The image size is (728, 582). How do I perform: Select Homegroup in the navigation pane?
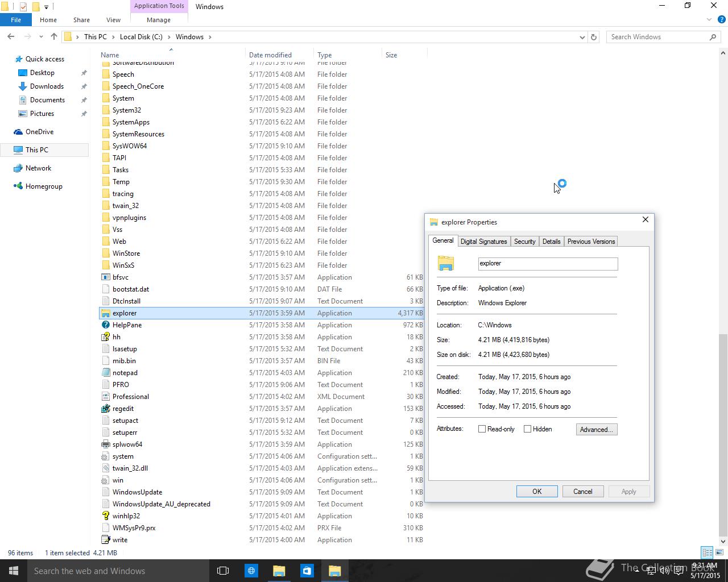pyautogui.click(x=44, y=186)
